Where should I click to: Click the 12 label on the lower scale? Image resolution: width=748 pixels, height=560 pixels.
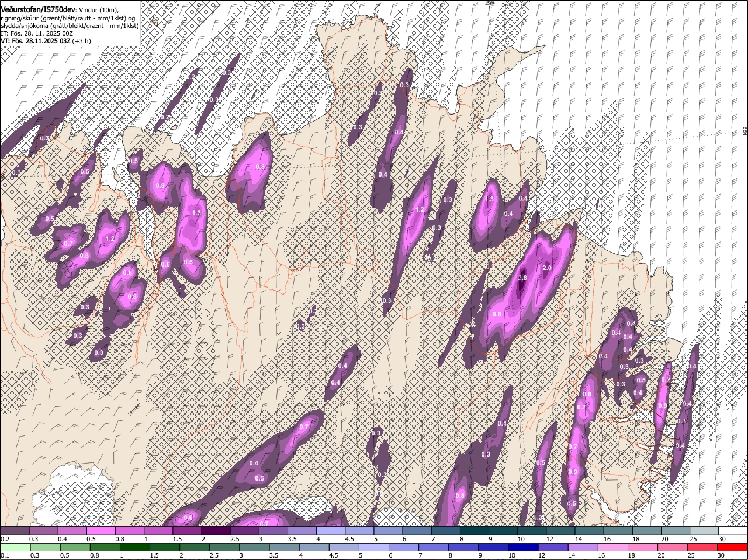541,555
